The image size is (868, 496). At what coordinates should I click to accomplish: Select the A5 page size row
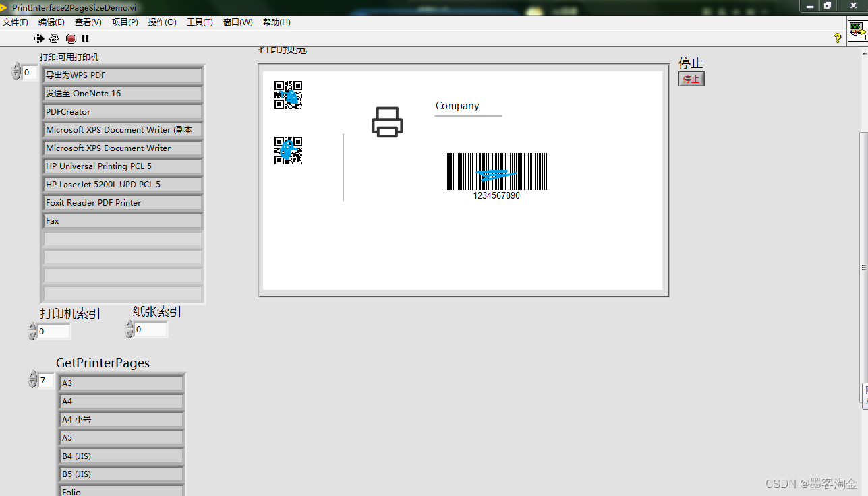tap(121, 438)
